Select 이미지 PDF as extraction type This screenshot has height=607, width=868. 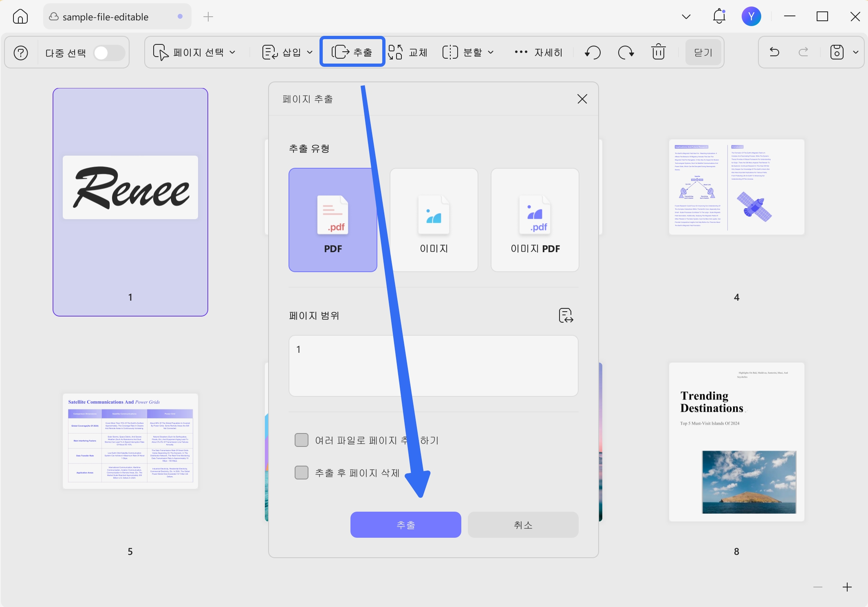coord(535,220)
